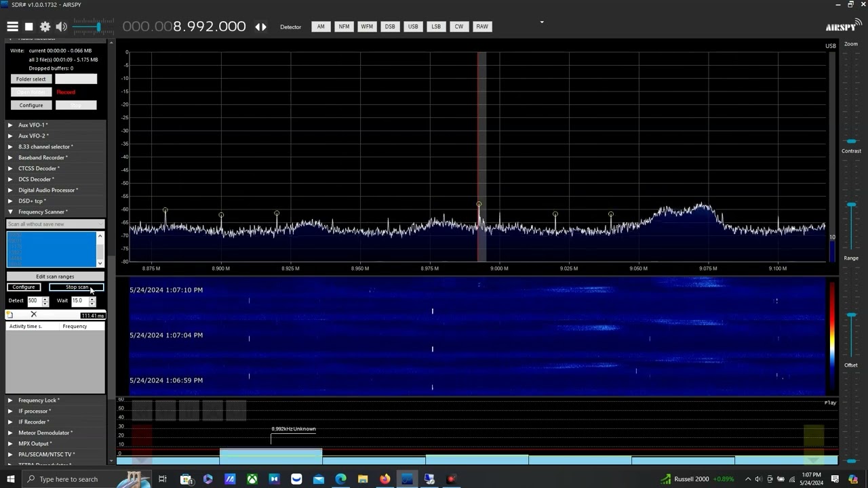The width and height of the screenshot is (868, 488).
Task: Expand the 8.33 channel selector panel
Action: (x=56, y=146)
